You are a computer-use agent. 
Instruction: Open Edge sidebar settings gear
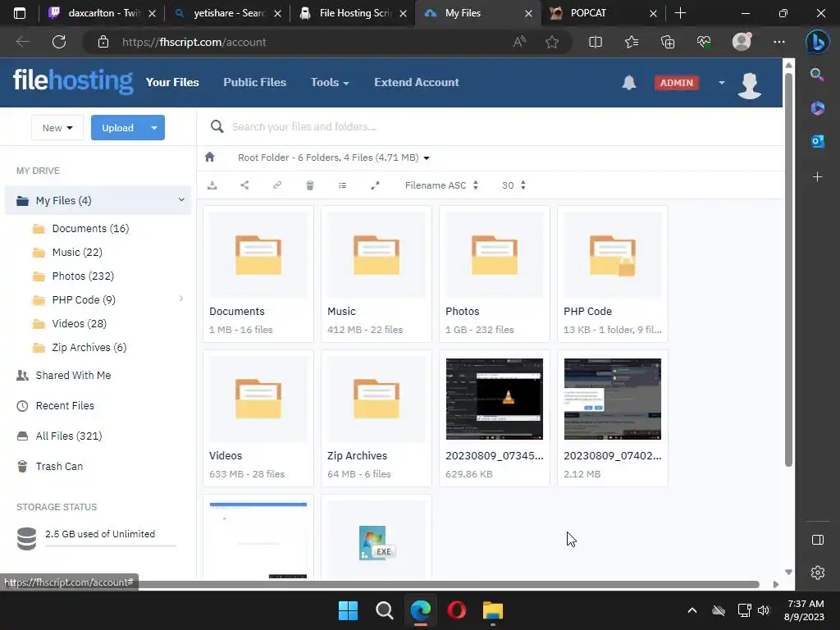tap(818, 573)
